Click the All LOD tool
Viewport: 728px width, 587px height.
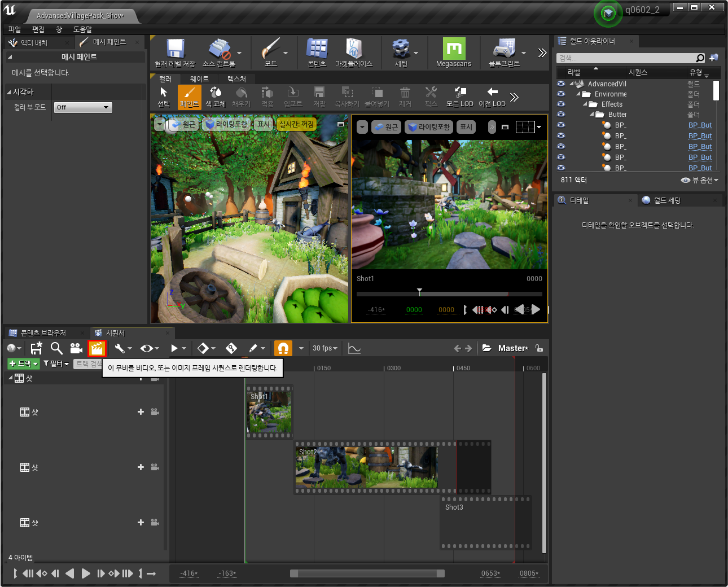[x=460, y=97]
